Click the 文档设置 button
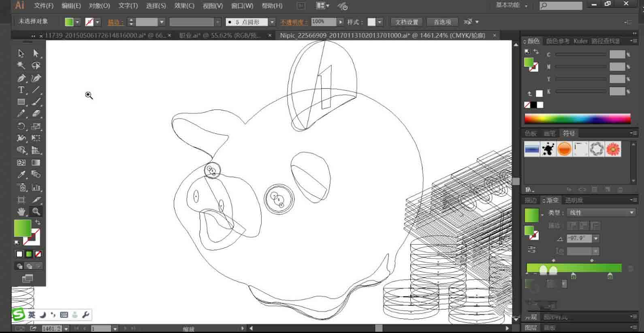Viewport: 644px width, 333px height. (x=407, y=22)
